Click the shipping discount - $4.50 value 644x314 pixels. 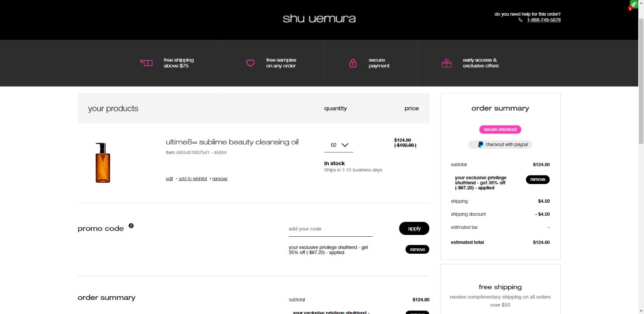(x=542, y=214)
